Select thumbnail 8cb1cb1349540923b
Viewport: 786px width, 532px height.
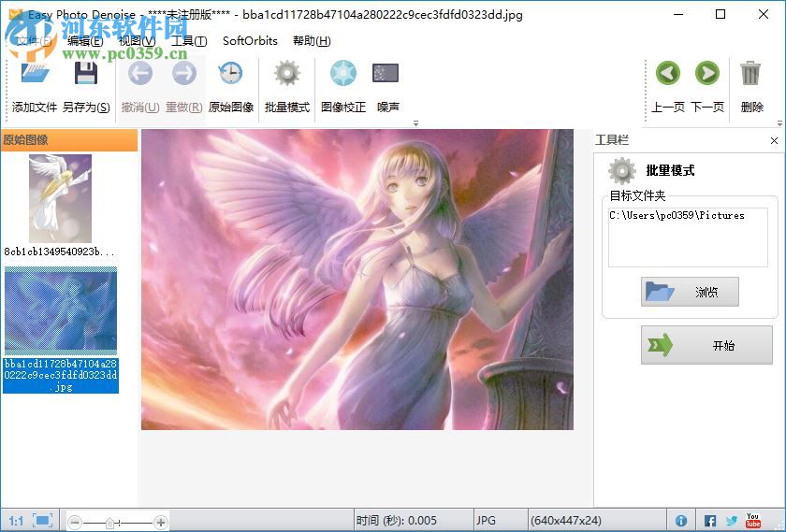[60, 198]
